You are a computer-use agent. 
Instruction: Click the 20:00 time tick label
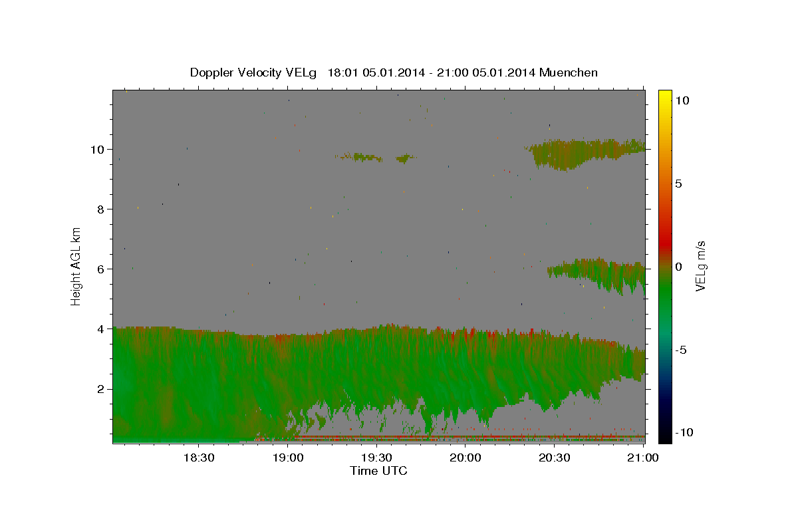pyautogui.click(x=465, y=458)
